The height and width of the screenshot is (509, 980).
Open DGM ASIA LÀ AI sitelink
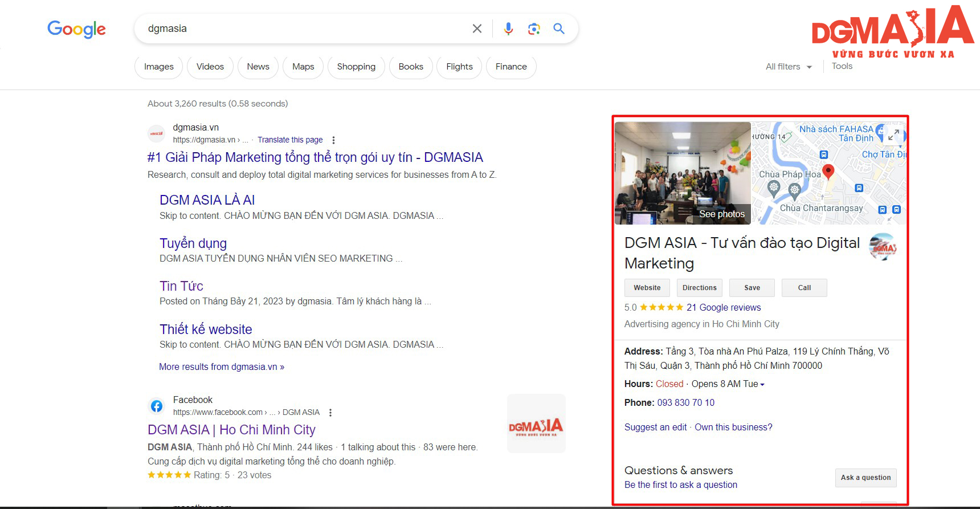pos(207,200)
